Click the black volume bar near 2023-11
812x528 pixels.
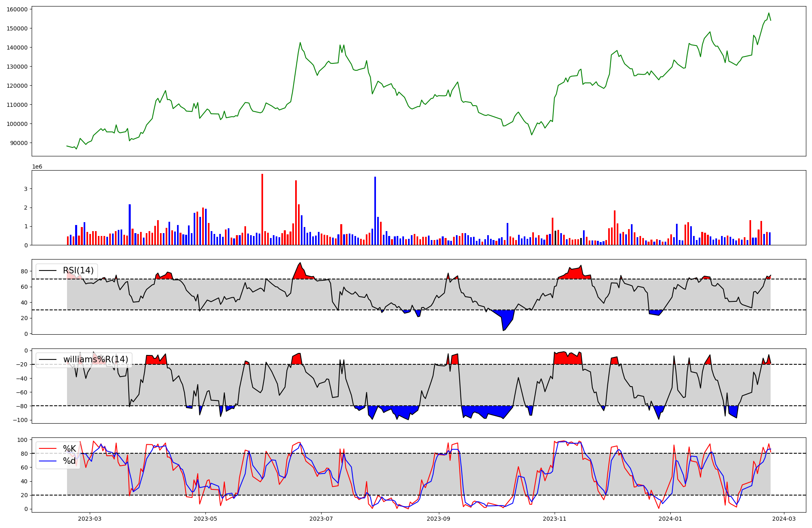(555, 238)
